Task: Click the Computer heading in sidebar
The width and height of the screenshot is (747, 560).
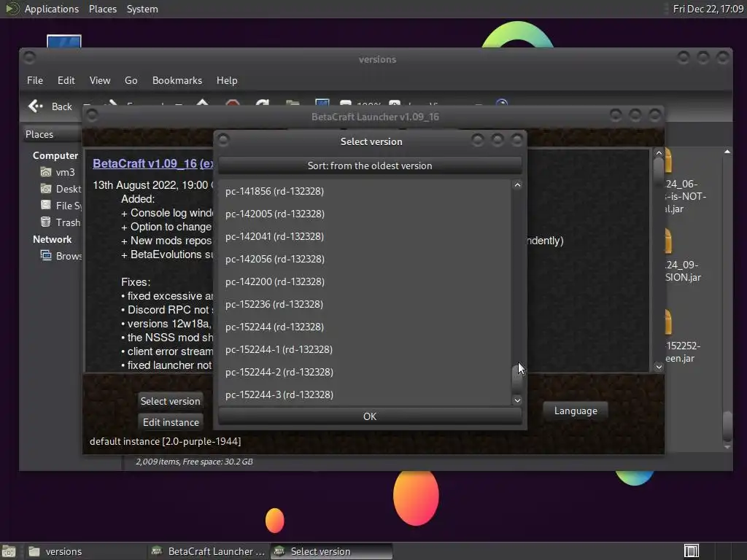Action: point(55,156)
